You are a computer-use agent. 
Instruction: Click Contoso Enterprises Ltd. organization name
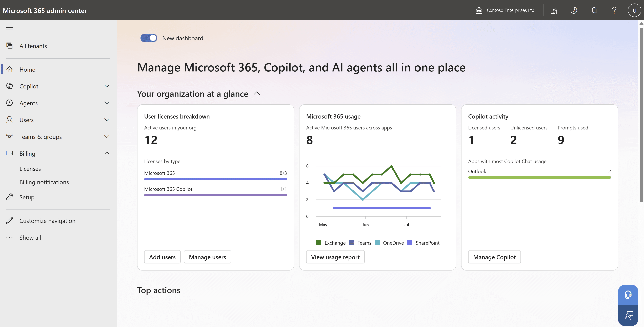[511, 10]
